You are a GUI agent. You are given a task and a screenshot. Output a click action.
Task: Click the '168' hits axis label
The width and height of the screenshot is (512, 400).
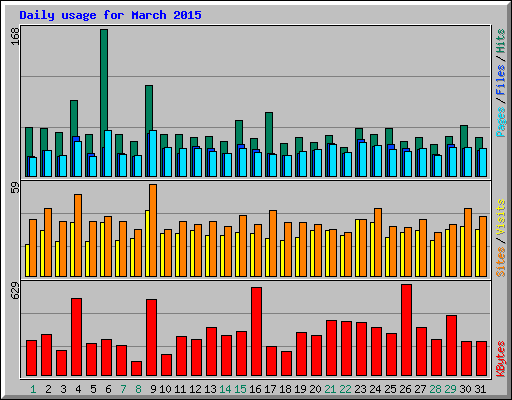click(15, 36)
